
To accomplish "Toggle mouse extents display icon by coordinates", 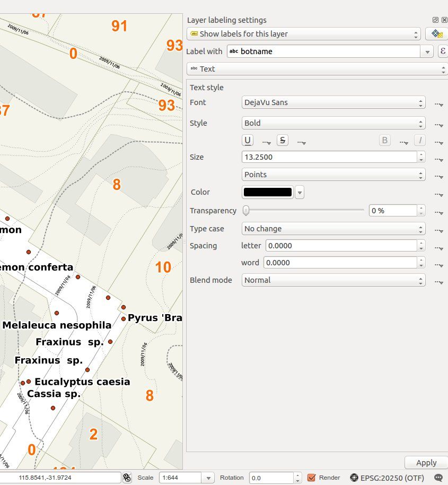I will pos(127,478).
